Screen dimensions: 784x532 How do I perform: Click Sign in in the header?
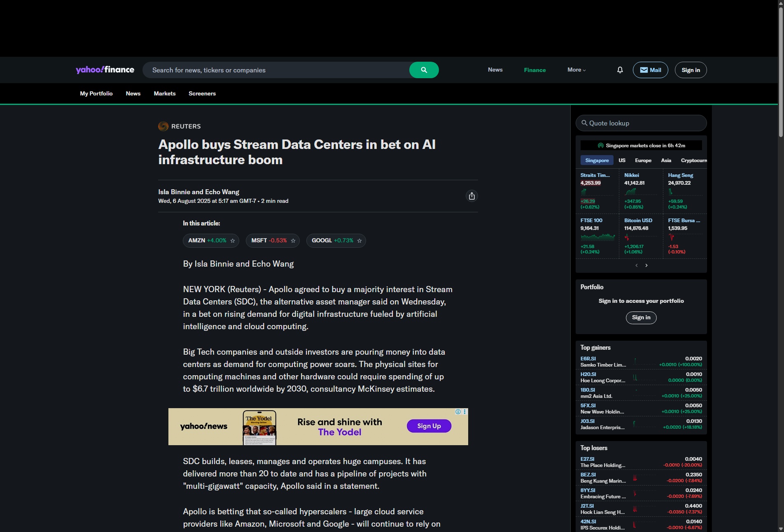click(691, 70)
